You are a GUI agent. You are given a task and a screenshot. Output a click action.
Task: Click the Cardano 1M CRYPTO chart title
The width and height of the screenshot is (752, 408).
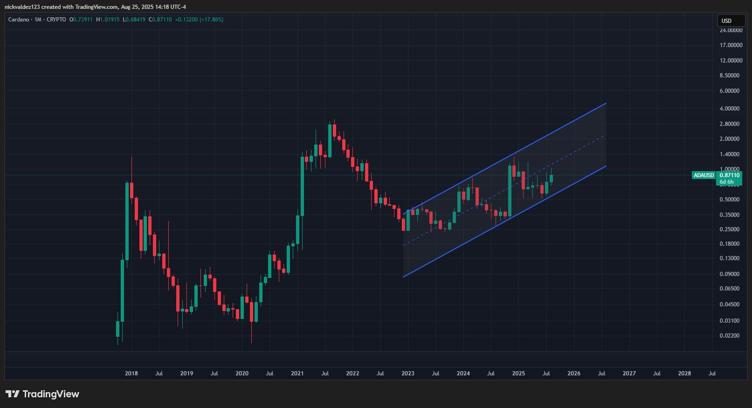pos(39,20)
